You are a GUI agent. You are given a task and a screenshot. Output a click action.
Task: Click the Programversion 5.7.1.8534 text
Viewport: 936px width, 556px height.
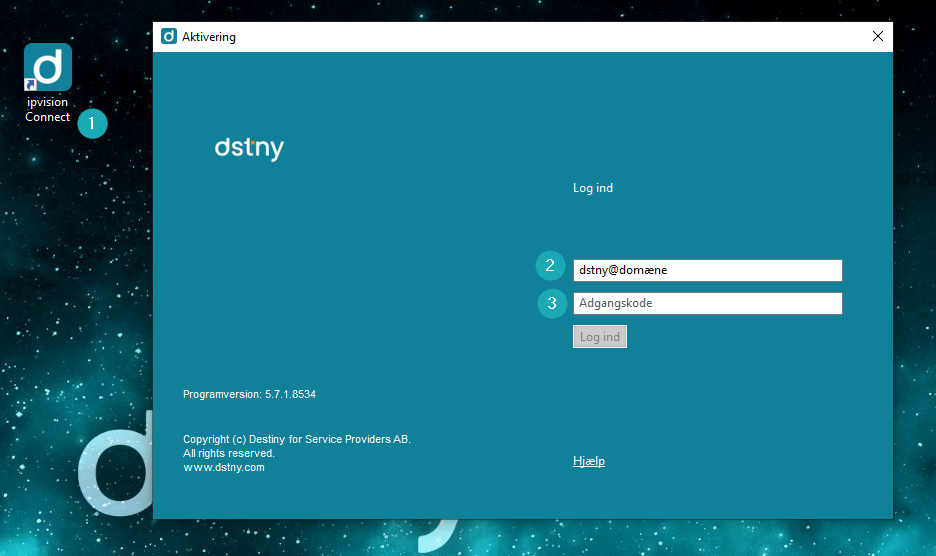(x=250, y=394)
